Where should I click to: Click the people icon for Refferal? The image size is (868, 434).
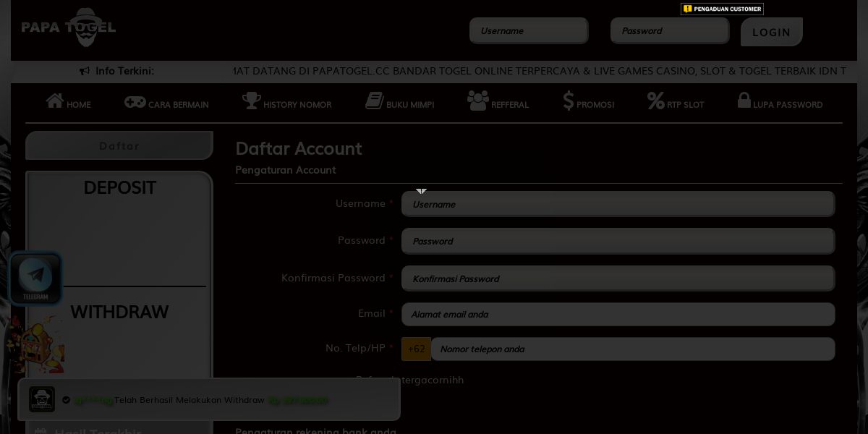478,101
